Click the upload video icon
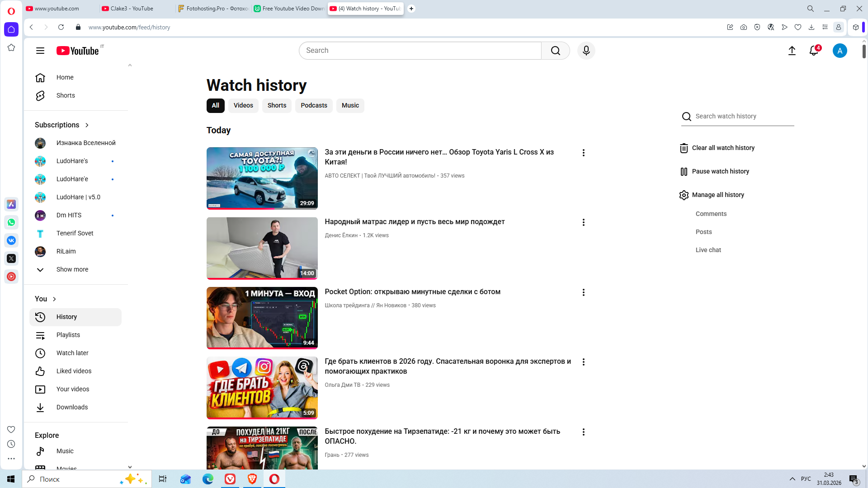Screen dimensions: 868x488 tap(792, 51)
